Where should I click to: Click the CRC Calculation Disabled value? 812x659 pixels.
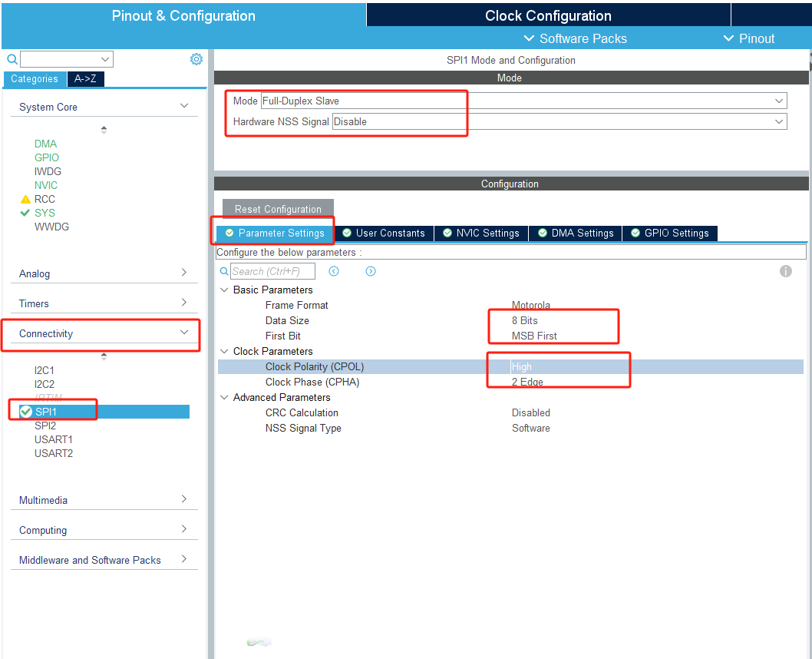click(x=531, y=413)
